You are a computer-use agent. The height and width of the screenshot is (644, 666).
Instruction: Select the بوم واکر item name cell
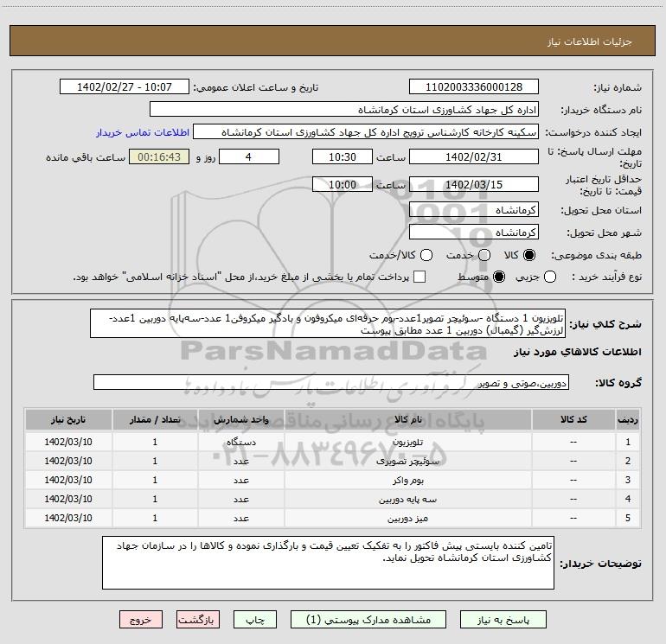407,480
